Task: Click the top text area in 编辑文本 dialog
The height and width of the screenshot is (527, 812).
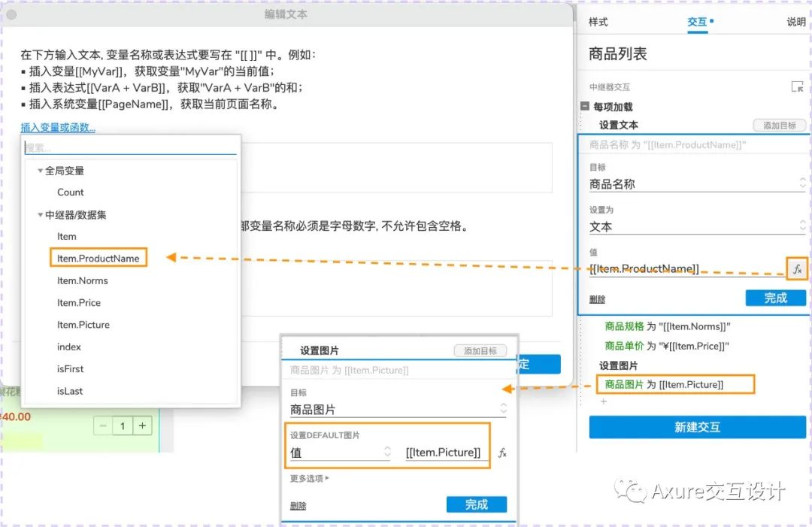Action: [x=397, y=168]
